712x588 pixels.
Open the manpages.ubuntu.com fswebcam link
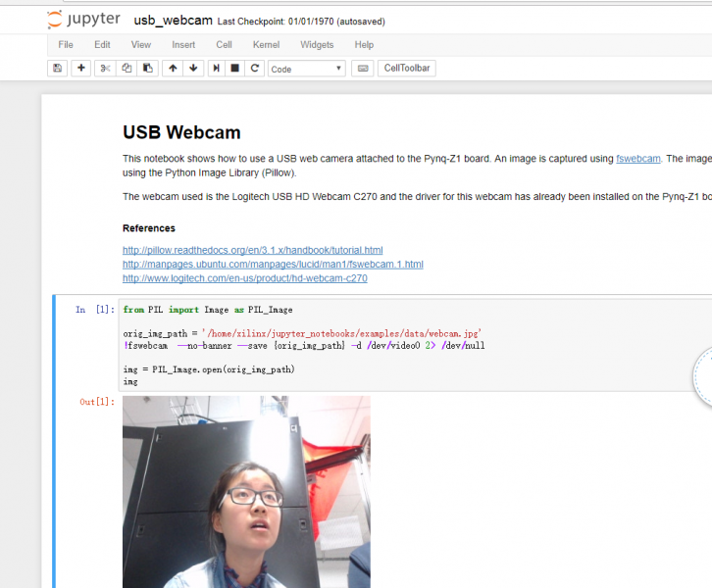[273, 264]
